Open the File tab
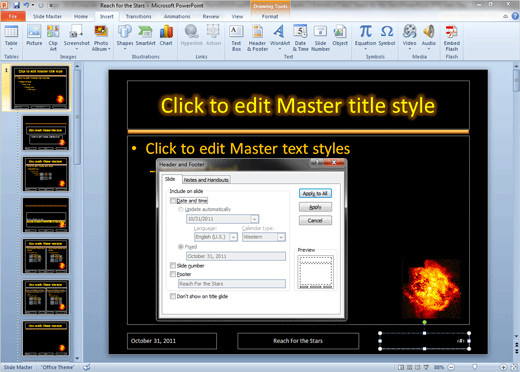Viewport: 520px width, 372px height. (13, 16)
